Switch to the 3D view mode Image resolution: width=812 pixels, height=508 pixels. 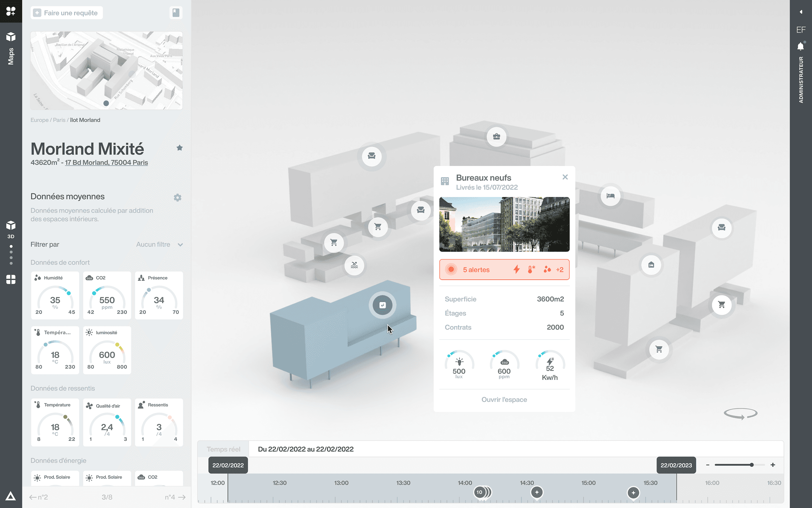pyautogui.click(x=11, y=229)
